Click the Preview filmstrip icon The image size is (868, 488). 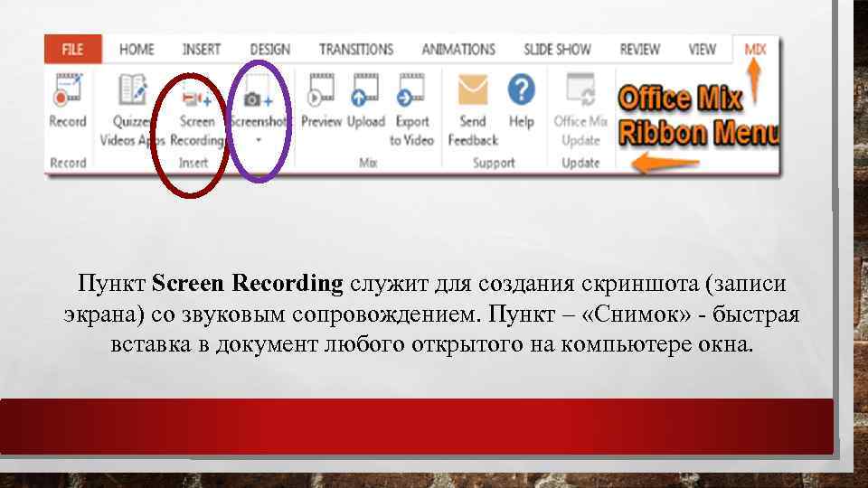[321, 90]
